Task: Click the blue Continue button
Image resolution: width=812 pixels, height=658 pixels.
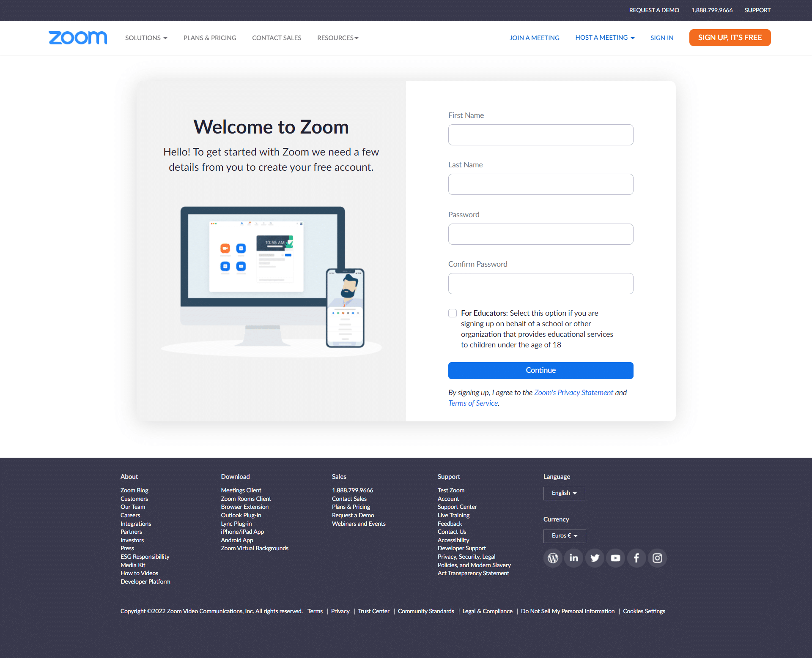Action: pyautogui.click(x=541, y=371)
